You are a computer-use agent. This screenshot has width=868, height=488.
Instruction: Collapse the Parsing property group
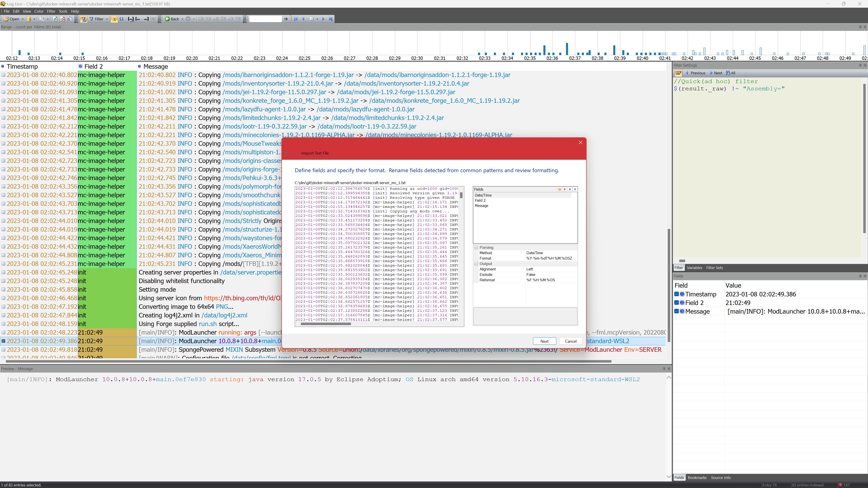coord(476,248)
